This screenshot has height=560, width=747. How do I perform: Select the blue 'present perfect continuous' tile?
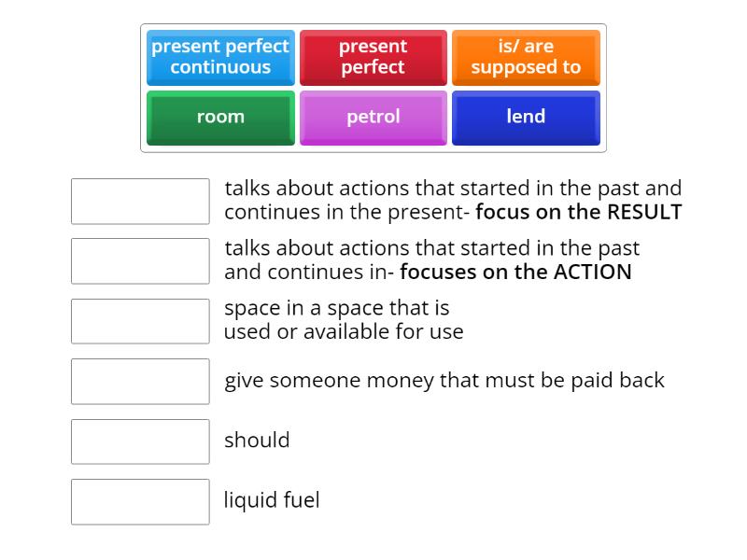pos(220,57)
